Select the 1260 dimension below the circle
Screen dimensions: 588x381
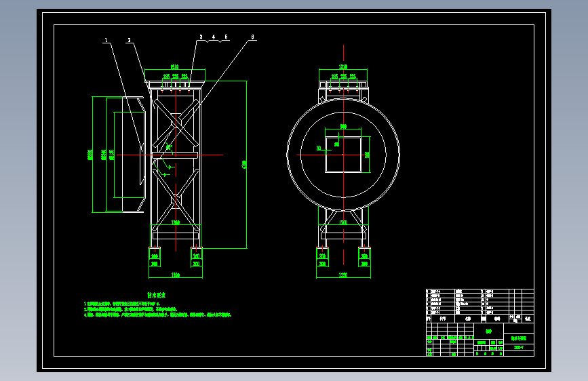pos(343,223)
